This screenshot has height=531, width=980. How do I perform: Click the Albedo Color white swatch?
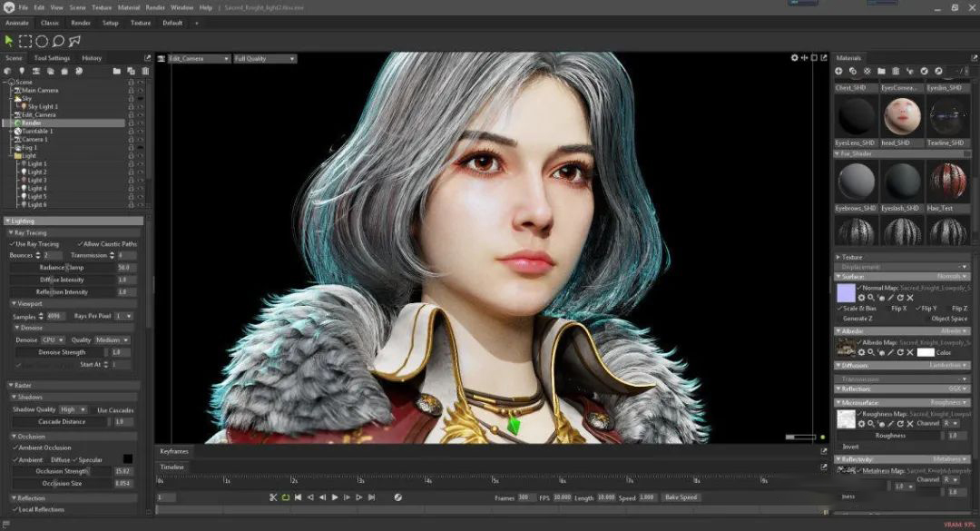pos(926,353)
